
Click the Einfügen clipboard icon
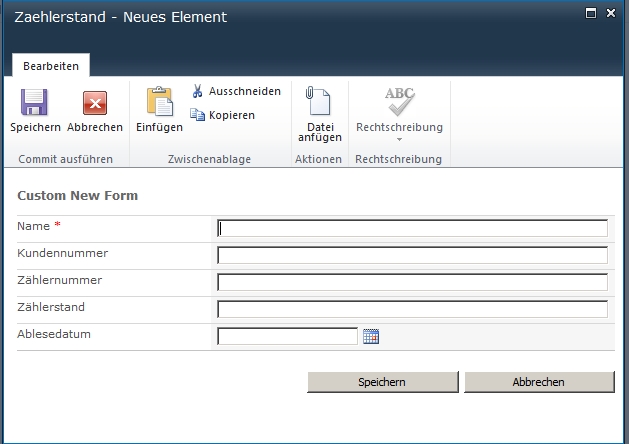[x=159, y=102]
